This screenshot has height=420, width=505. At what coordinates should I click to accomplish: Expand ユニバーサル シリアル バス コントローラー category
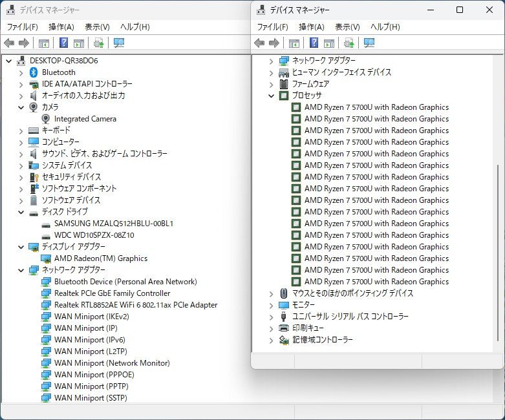(272, 317)
